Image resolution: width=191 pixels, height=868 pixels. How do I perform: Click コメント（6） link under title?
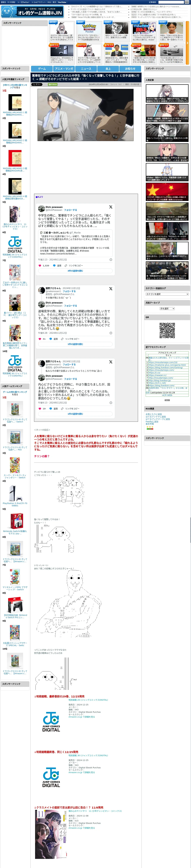click(116, 85)
